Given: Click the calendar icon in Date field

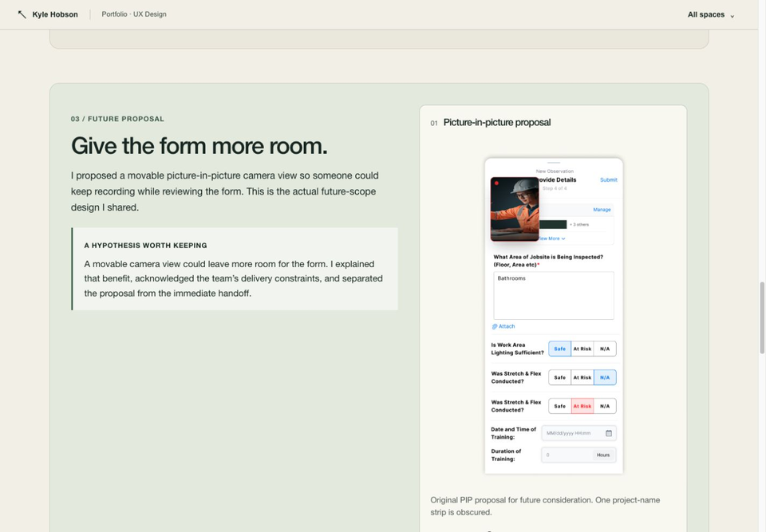Looking at the screenshot, I should [609, 433].
